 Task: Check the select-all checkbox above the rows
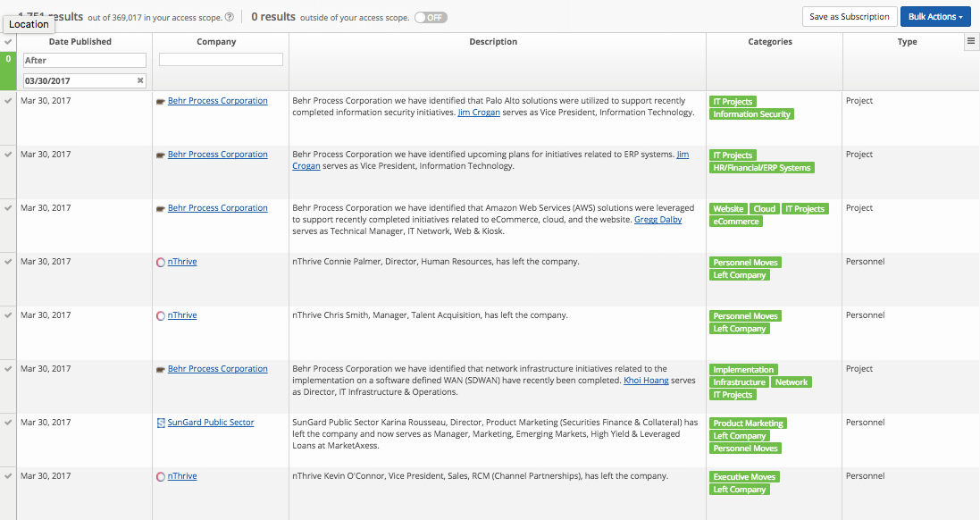(7, 41)
